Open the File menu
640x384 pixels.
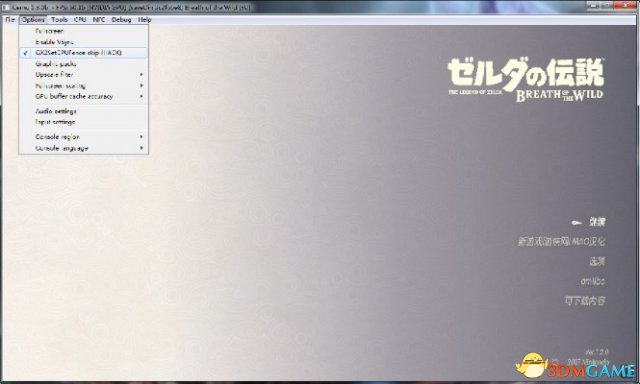coord(10,20)
